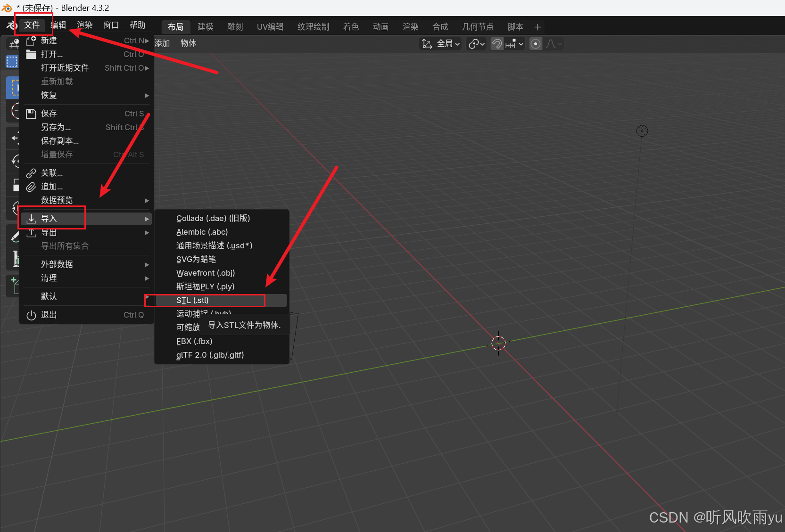Switch to the 雕刻 workspace tab

point(235,27)
